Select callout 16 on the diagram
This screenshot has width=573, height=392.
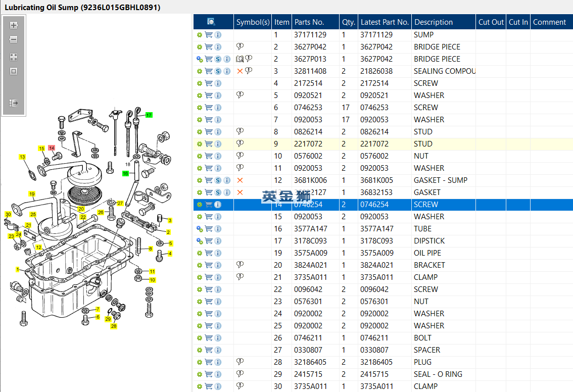125,174
